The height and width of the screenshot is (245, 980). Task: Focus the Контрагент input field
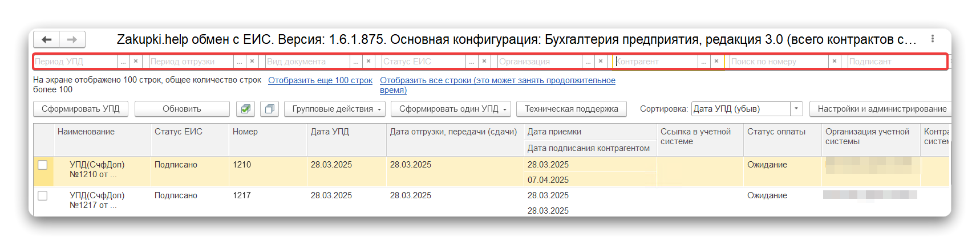[656, 62]
